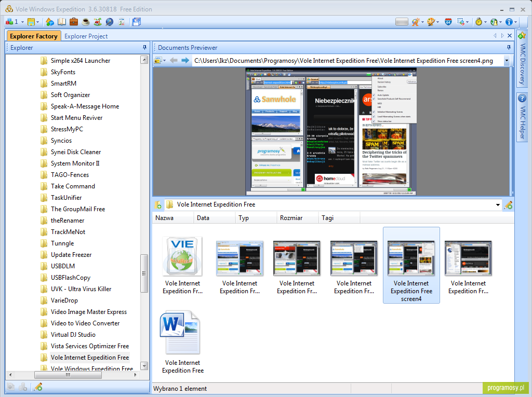Viewport: 532px width, 397px height.
Task: Open the language icon's dropdown arrow
Action: pyautogui.click(x=422, y=22)
